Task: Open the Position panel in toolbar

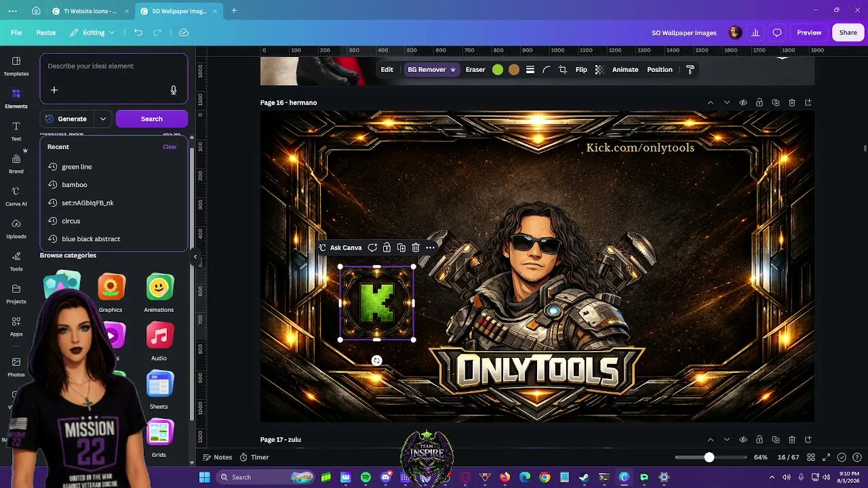Action: tap(660, 70)
